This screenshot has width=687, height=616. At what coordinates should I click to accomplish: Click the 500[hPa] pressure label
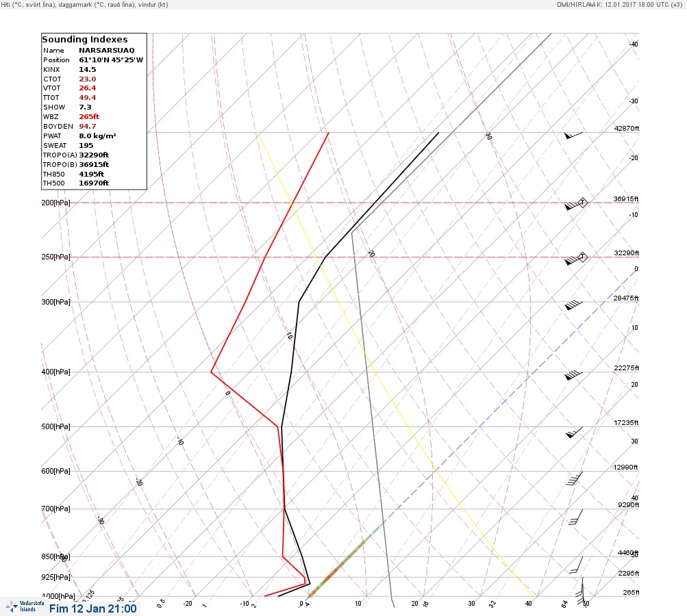(55, 426)
